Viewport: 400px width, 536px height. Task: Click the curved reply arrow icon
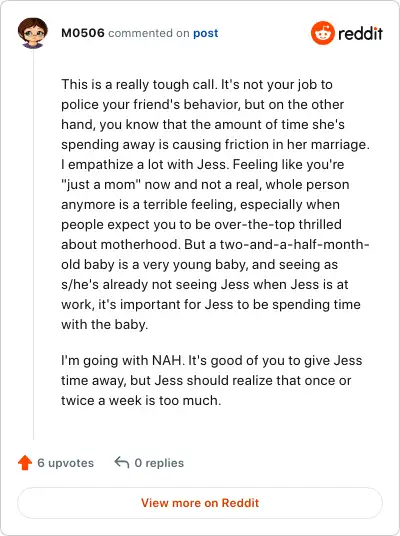pos(122,463)
